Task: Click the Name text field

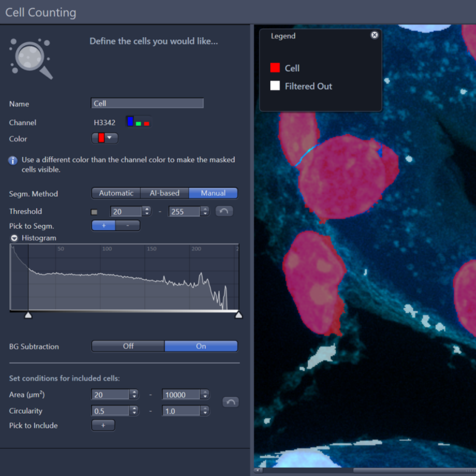Action: (x=148, y=104)
